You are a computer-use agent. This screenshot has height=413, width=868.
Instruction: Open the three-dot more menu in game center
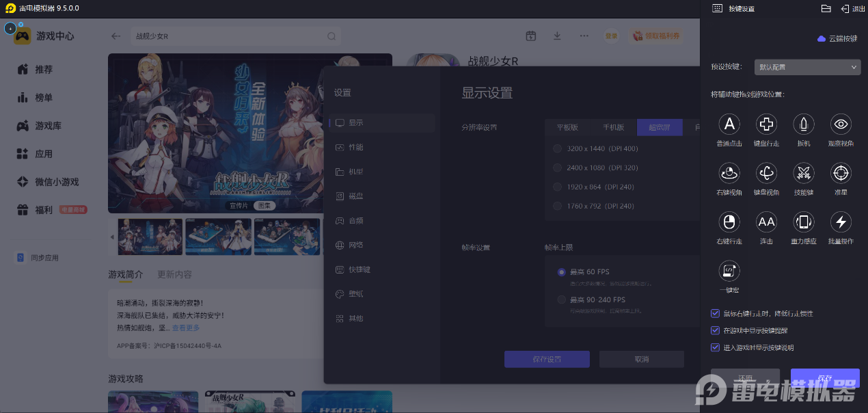[x=584, y=36]
